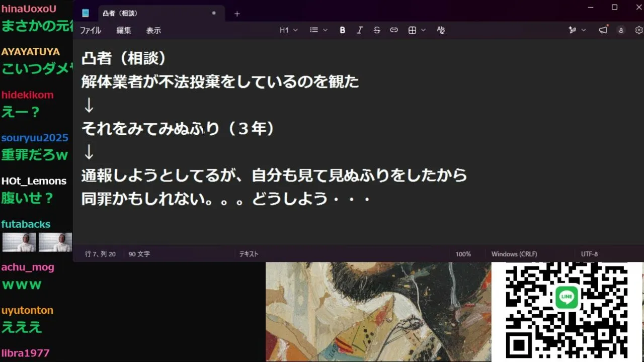644x362 pixels.
Task: Open the H1 heading style dropdown
Action: (x=289, y=30)
